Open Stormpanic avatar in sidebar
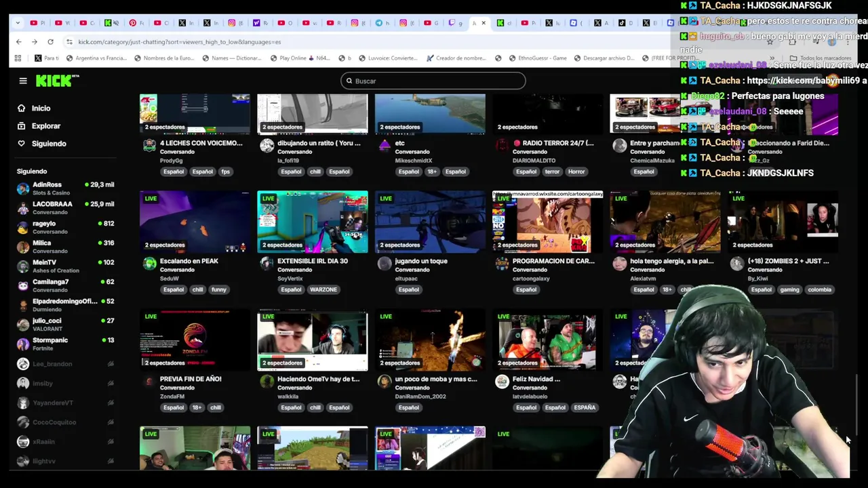The image size is (868, 488). pos(23,344)
